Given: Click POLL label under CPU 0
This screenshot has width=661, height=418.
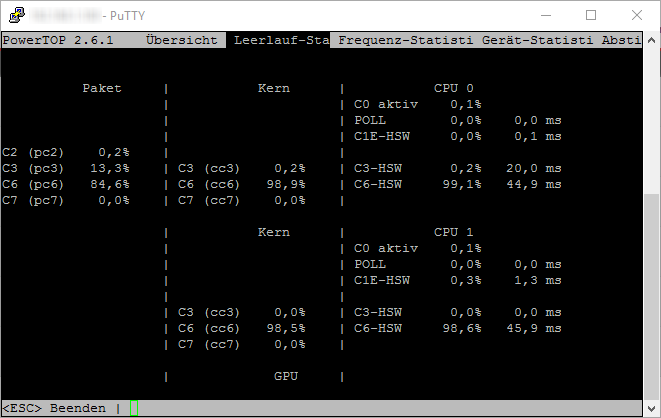Looking at the screenshot, I should (x=370, y=120).
